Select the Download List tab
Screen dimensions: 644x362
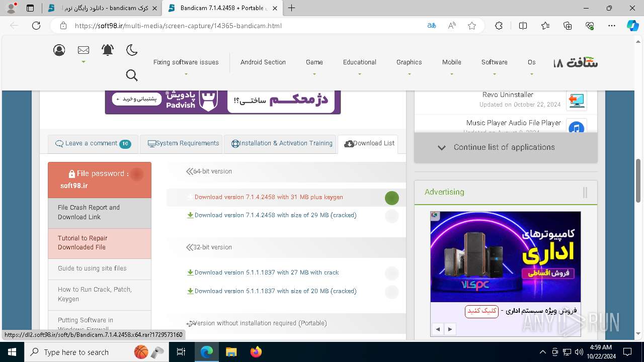[x=368, y=144]
